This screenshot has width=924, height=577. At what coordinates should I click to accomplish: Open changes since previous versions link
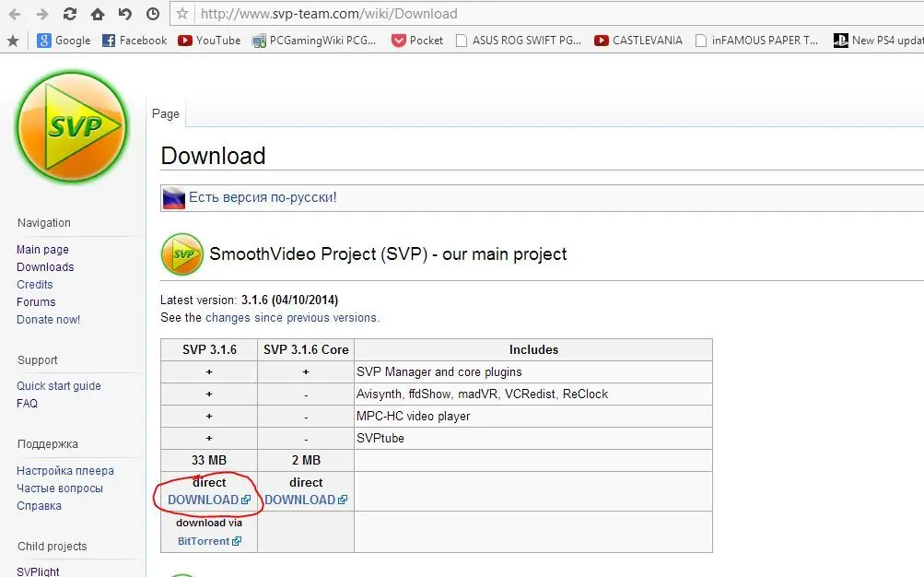[291, 318]
